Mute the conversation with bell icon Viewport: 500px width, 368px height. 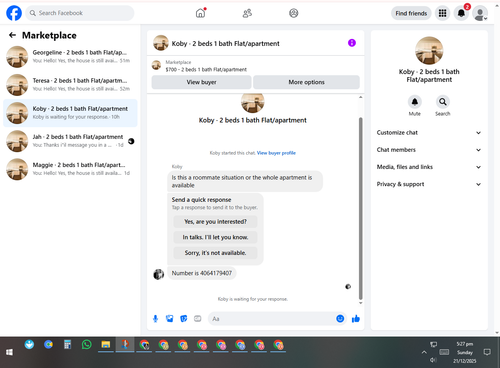pos(415,102)
